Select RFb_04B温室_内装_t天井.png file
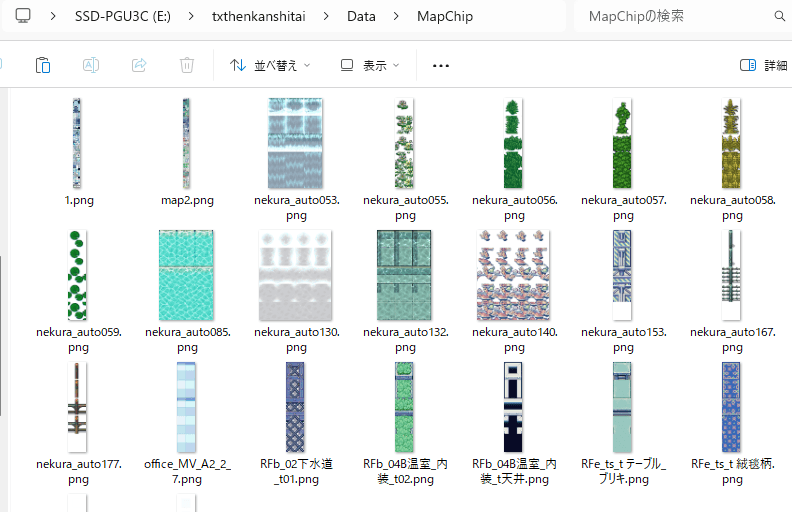 click(514, 407)
